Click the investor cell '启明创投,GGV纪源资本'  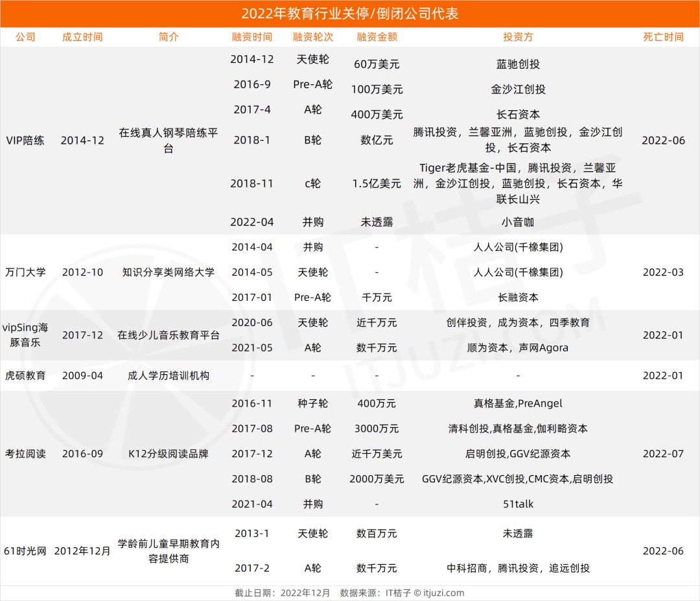(518, 454)
